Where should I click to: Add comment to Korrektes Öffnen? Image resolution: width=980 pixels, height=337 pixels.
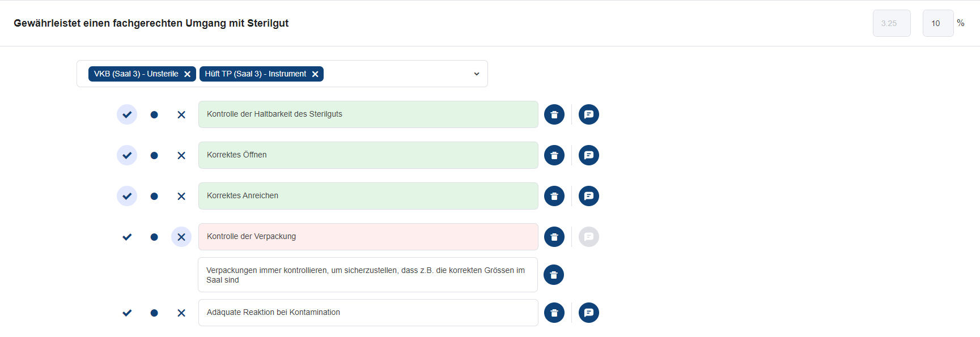(589, 155)
